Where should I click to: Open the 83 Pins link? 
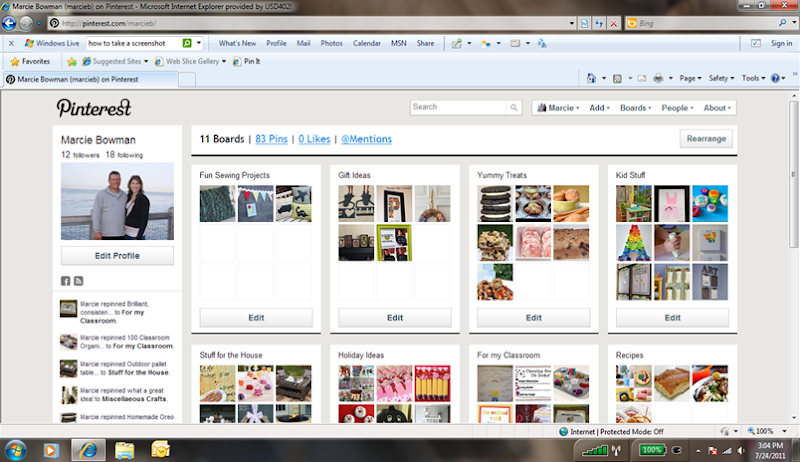271,139
